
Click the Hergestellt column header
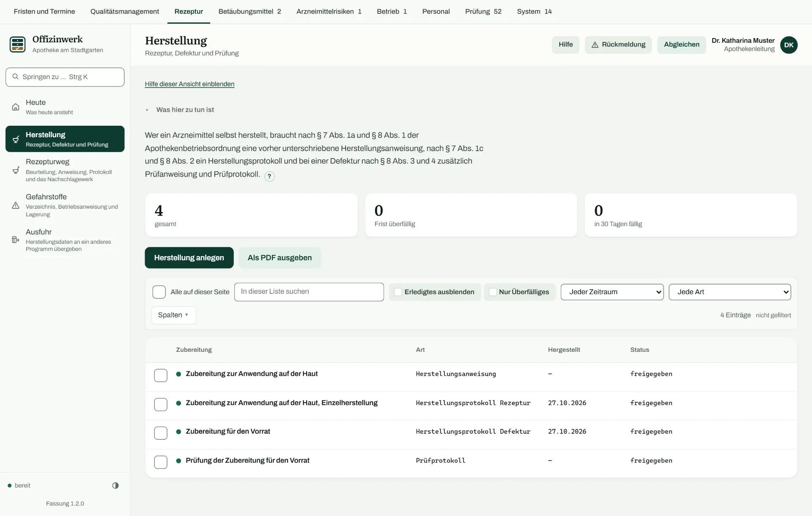564,350
